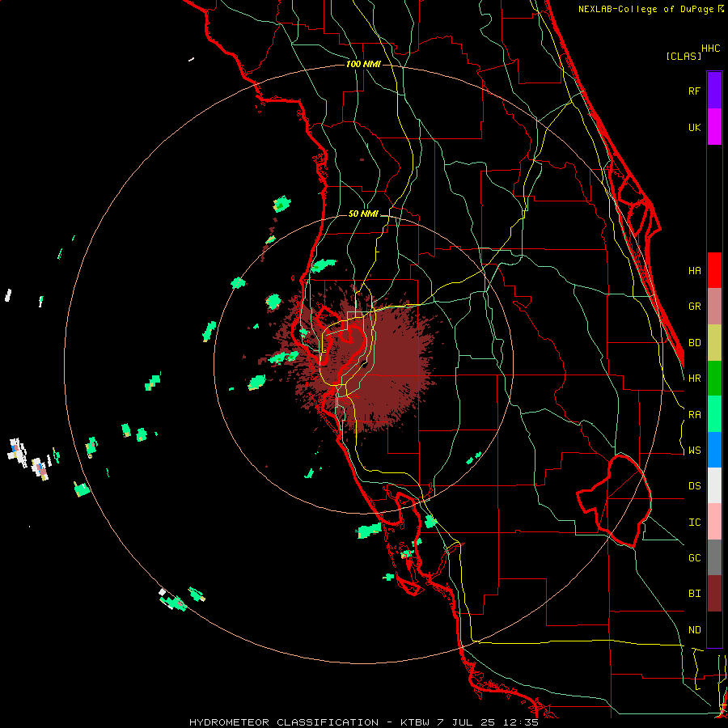Viewport: 728px width, 728px height.
Task: Click the ND black legend color swatch
Action: click(x=714, y=629)
